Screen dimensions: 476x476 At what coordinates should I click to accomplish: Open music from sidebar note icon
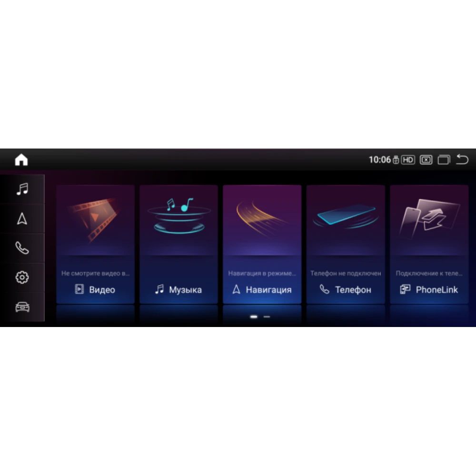pos(22,189)
